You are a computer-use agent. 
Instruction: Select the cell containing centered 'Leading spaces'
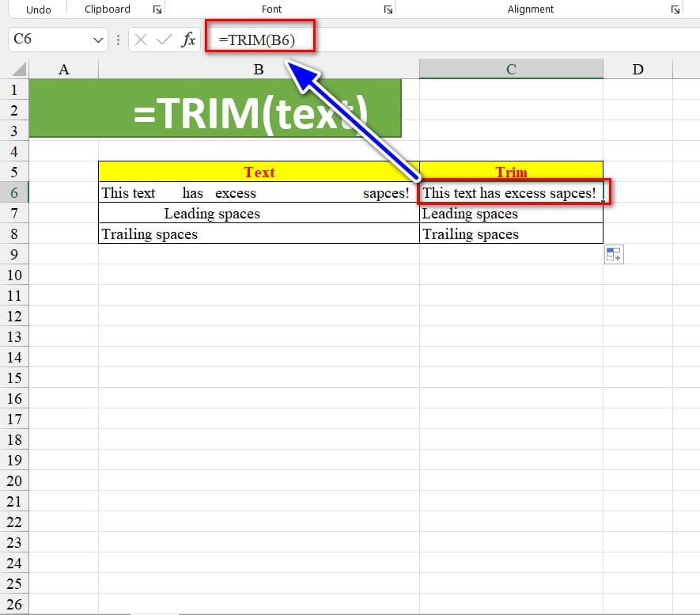(x=259, y=213)
